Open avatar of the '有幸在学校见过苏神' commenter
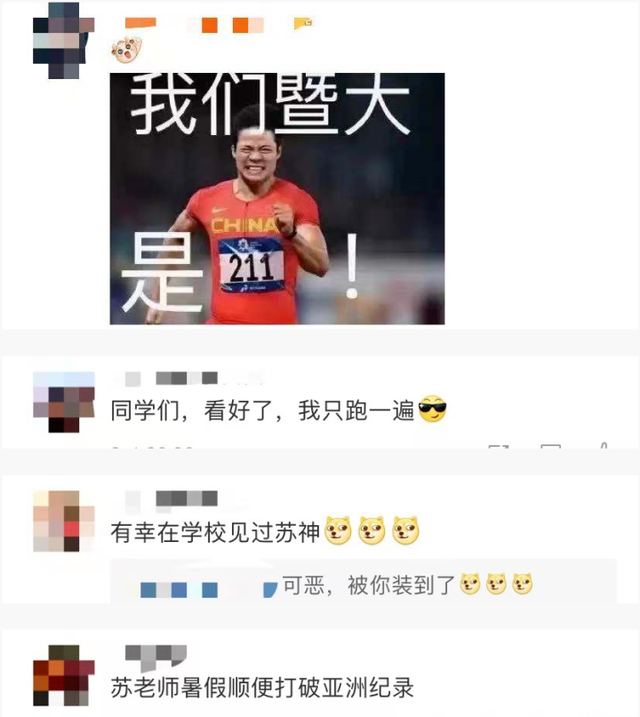 [x=64, y=521]
